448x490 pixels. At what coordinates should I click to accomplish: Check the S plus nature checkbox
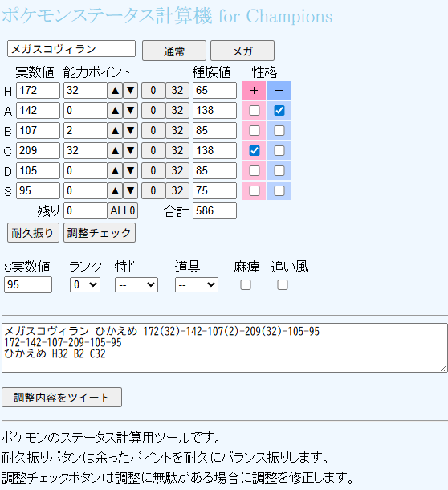tap(255, 190)
